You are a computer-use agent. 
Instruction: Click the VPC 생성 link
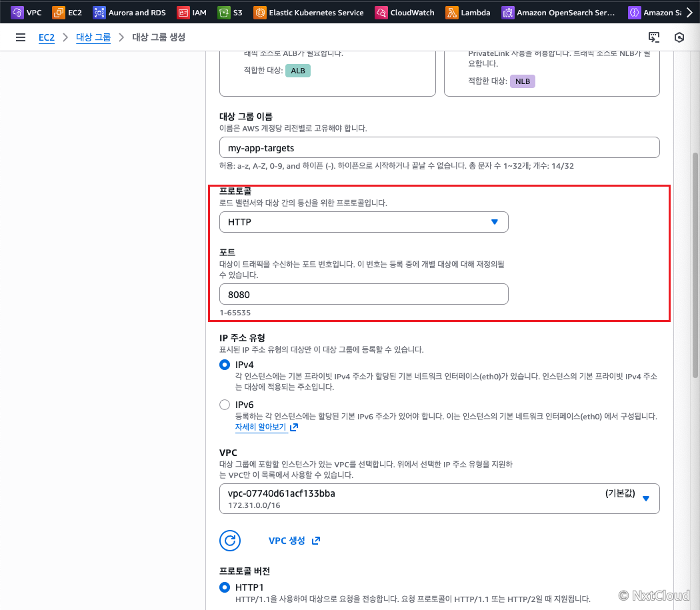pyautogui.click(x=287, y=541)
